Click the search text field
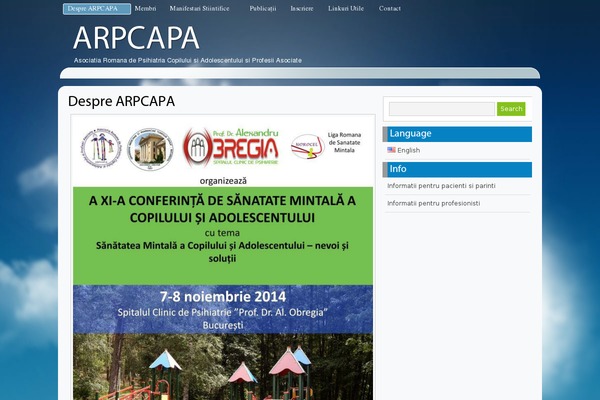Screen dimensions: 600x400 pyautogui.click(x=442, y=109)
